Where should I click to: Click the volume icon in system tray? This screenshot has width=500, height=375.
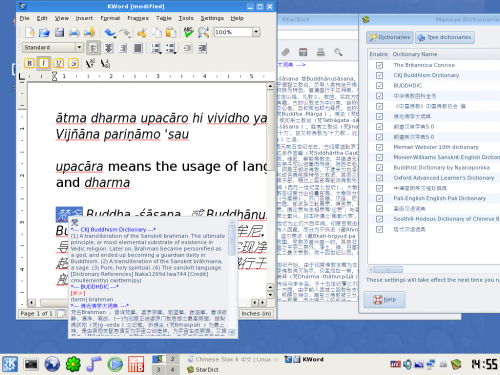click(x=407, y=364)
